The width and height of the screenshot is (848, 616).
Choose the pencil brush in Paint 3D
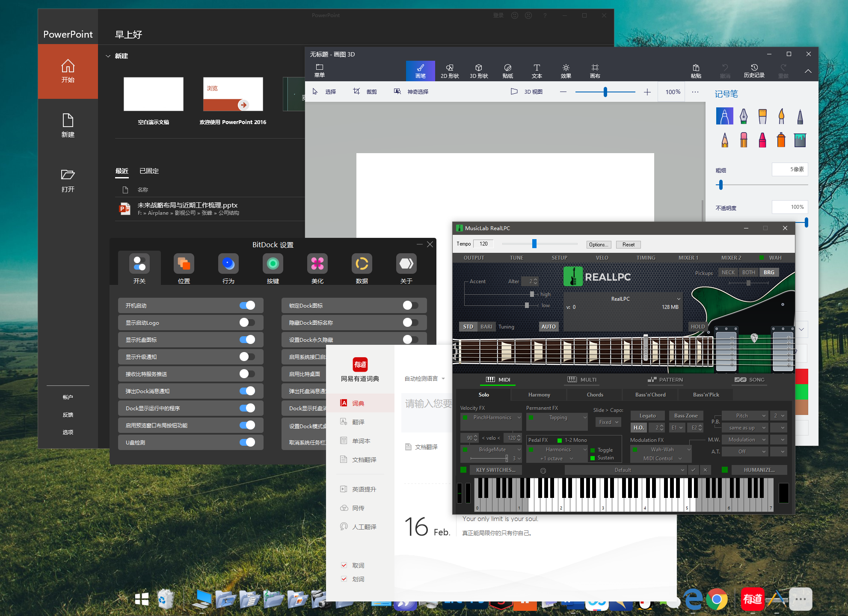[x=725, y=140]
